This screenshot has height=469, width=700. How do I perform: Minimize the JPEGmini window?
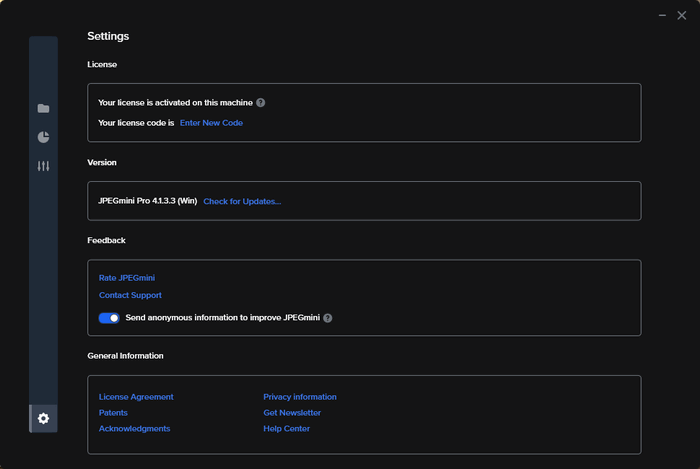coord(662,15)
